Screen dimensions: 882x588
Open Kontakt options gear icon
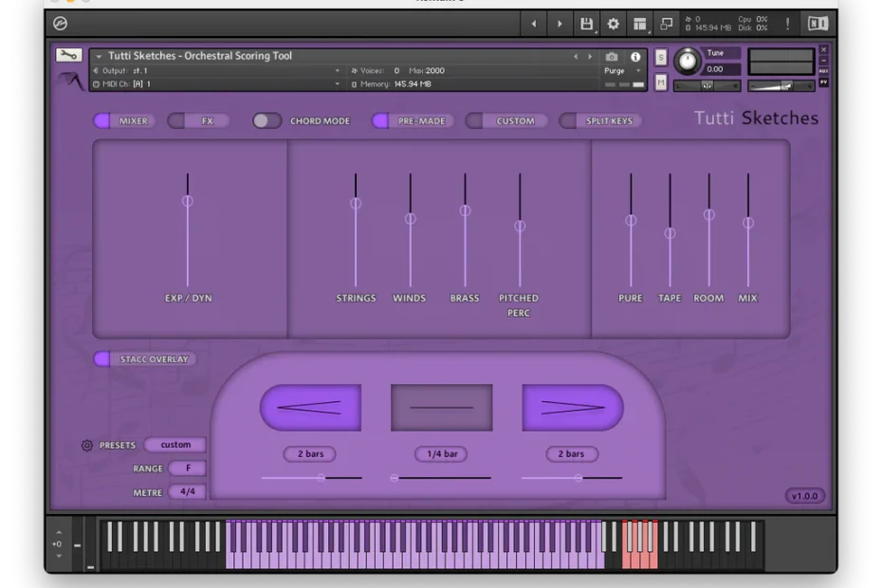613,24
